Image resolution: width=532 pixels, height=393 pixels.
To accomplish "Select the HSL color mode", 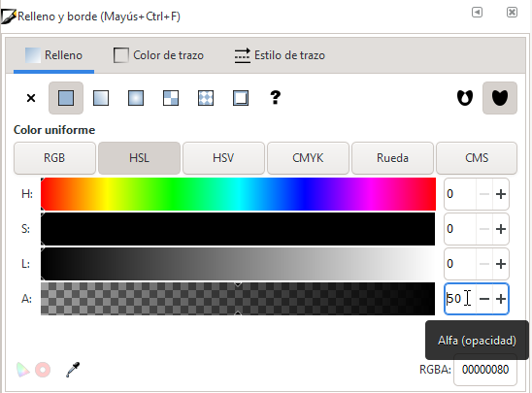I will coord(139,158).
